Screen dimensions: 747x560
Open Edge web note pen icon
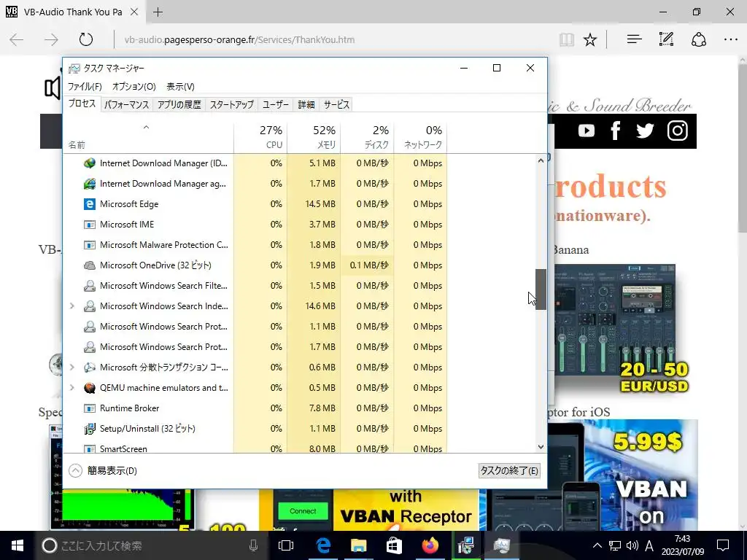[x=666, y=39]
